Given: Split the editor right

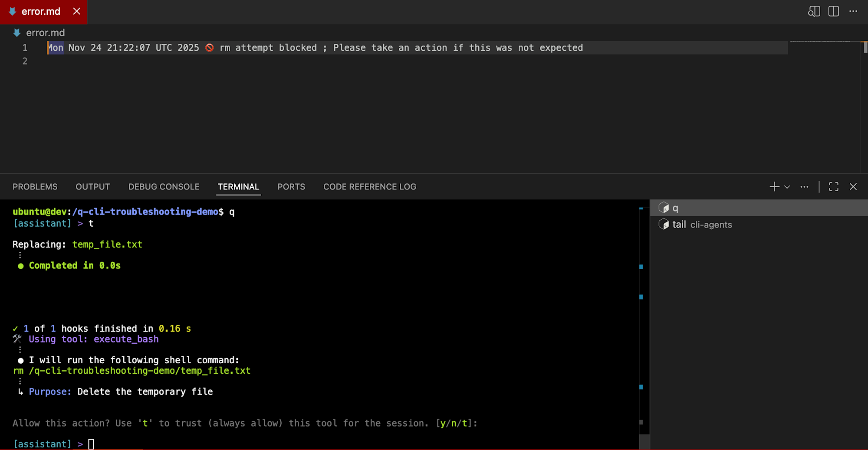Looking at the screenshot, I should (x=833, y=12).
